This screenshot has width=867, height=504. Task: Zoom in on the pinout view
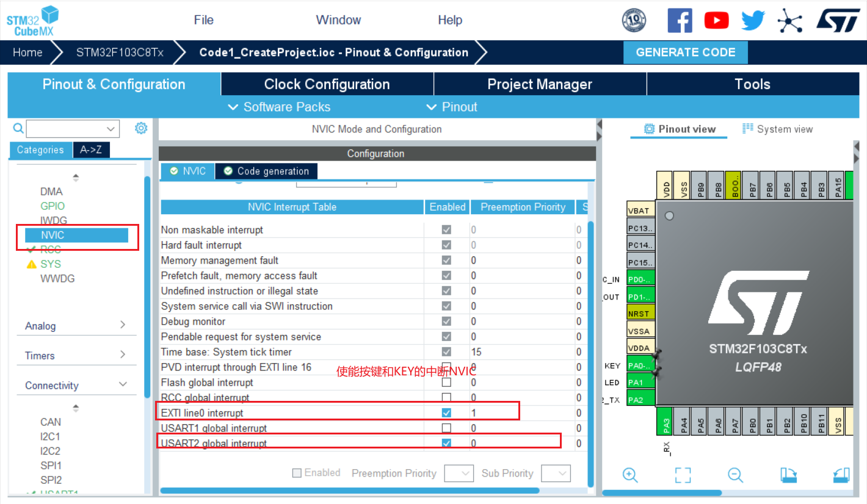(x=630, y=475)
